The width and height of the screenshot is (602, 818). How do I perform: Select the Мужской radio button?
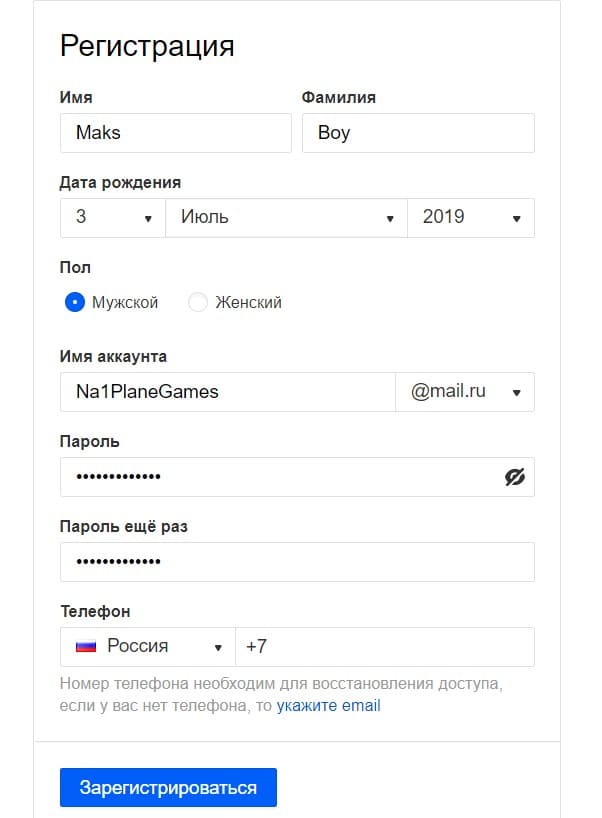[x=75, y=302]
